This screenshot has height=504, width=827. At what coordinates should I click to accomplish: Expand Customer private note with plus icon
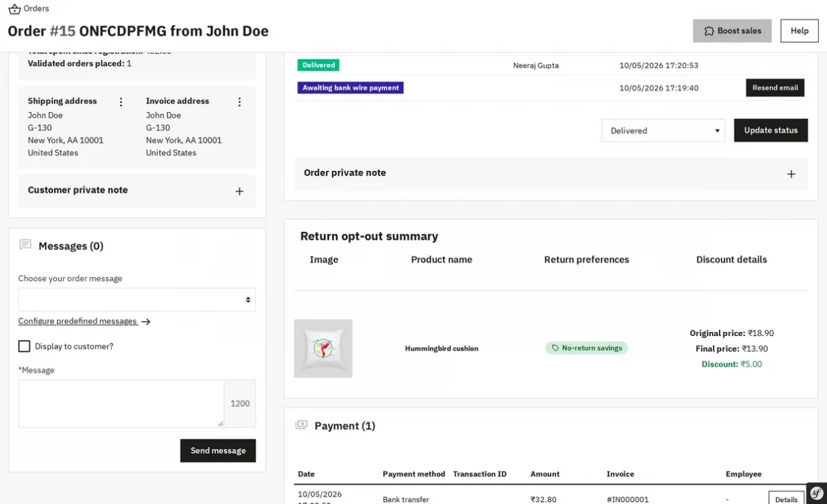point(239,191)
